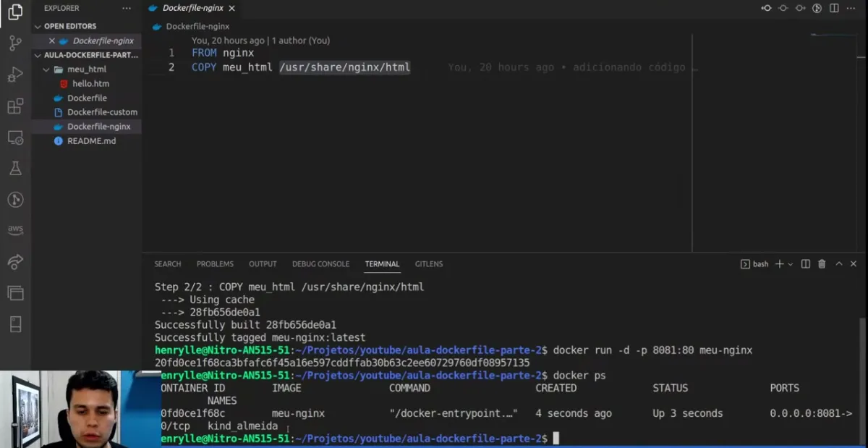Viewport: 868px width, 448px height.
Task: Split the terminal panel
Action: click(x=806, y=264)
